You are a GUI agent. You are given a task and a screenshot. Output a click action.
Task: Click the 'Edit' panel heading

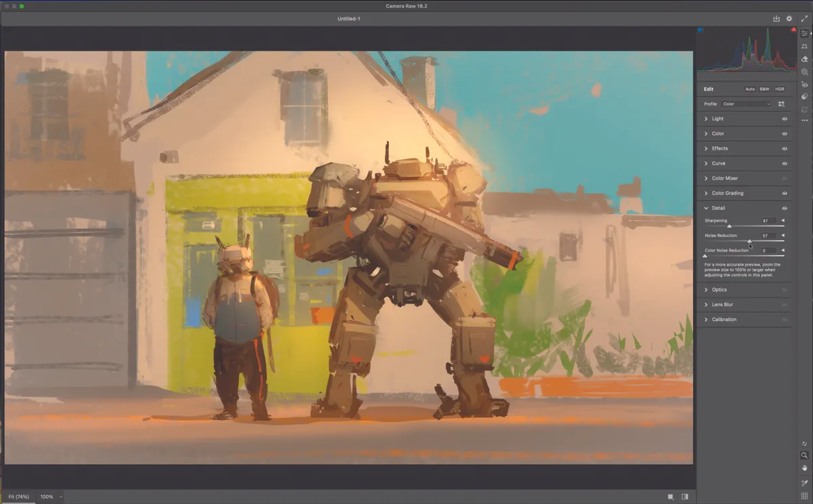[x=709, y=89]
